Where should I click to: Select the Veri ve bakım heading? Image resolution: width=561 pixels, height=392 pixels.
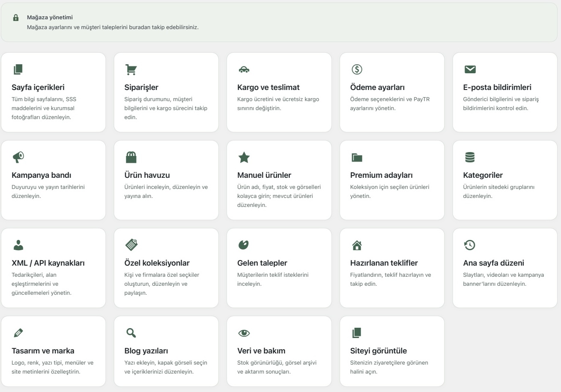click(x=261, y=351)
